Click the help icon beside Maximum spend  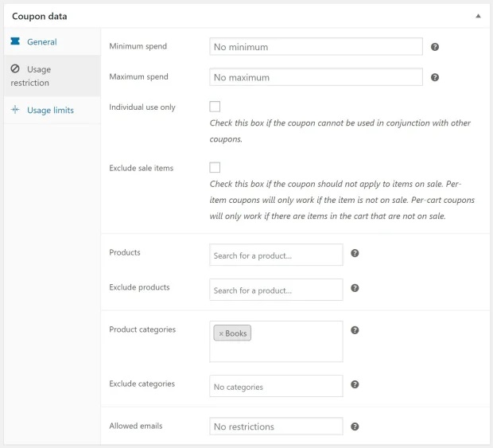435,77
